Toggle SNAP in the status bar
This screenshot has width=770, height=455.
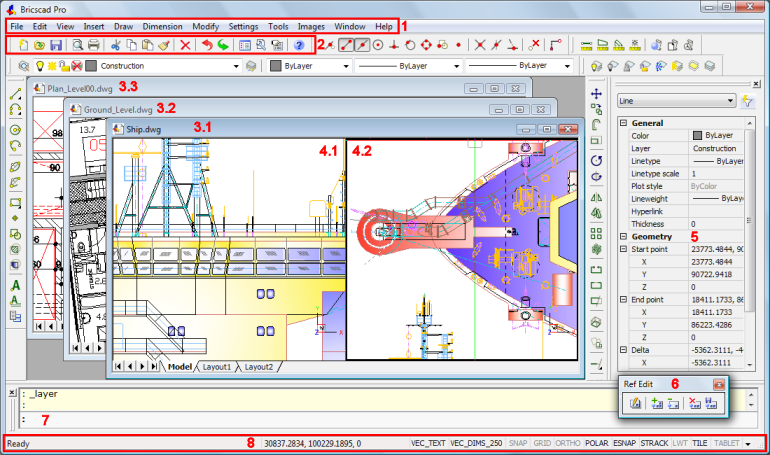[518, 443]
